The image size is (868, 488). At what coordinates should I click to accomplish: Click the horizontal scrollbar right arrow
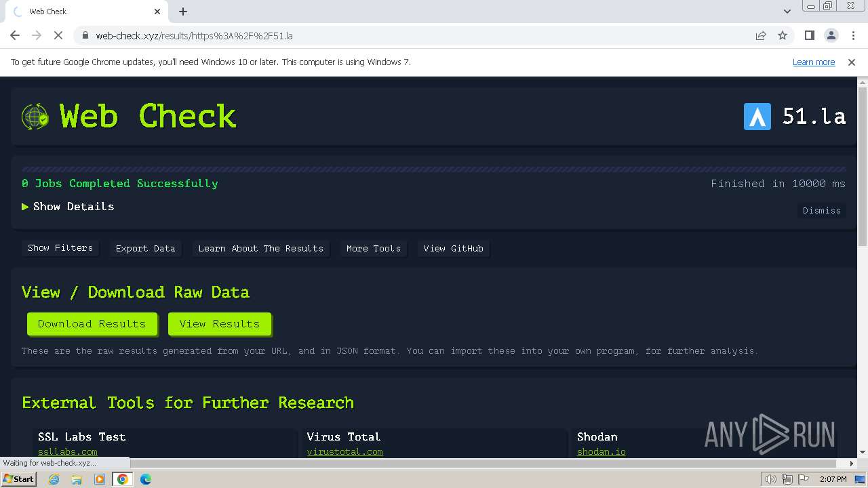(x=852, y=464)
